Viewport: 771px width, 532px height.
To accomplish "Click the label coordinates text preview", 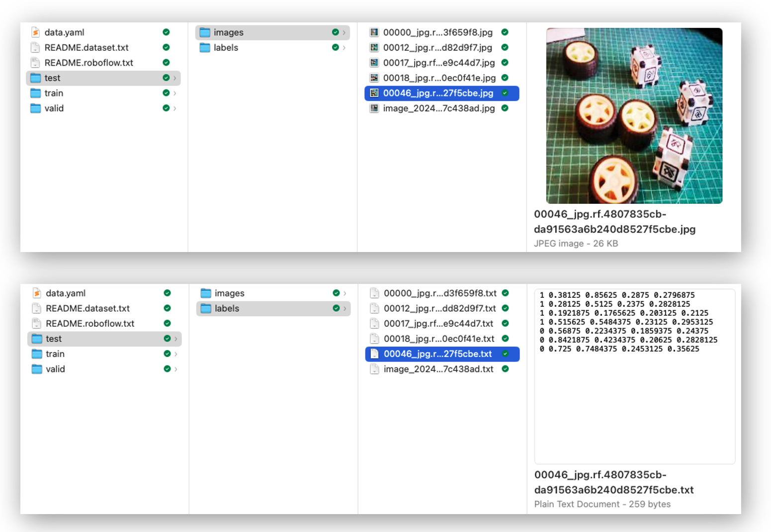I will (629, 322).
